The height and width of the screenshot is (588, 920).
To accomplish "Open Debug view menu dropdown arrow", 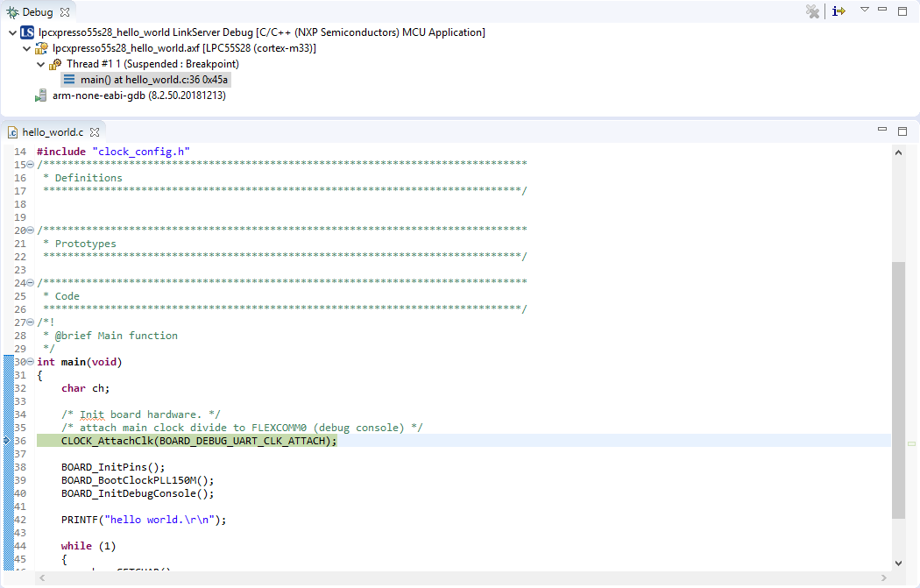I will (x=864, y=11).
